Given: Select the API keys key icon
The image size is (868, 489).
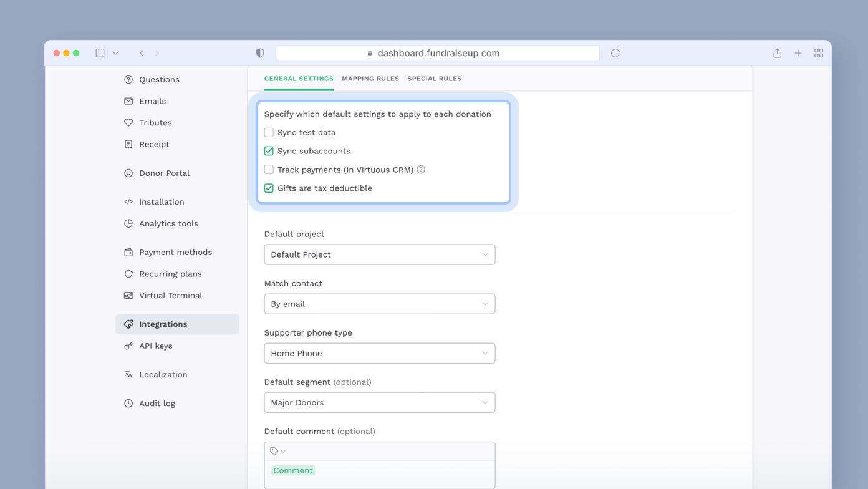Looking at the screenshot, I should point(128,346).
